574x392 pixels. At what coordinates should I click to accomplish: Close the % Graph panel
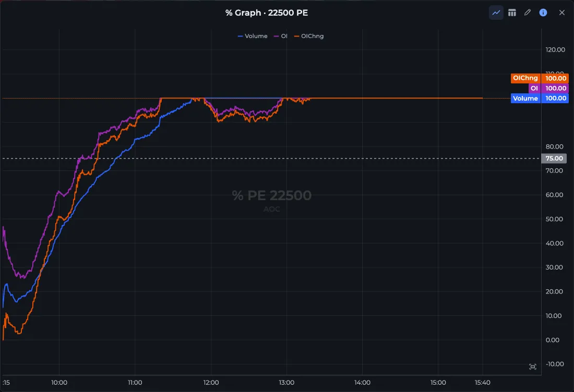(x=562, y=13)
